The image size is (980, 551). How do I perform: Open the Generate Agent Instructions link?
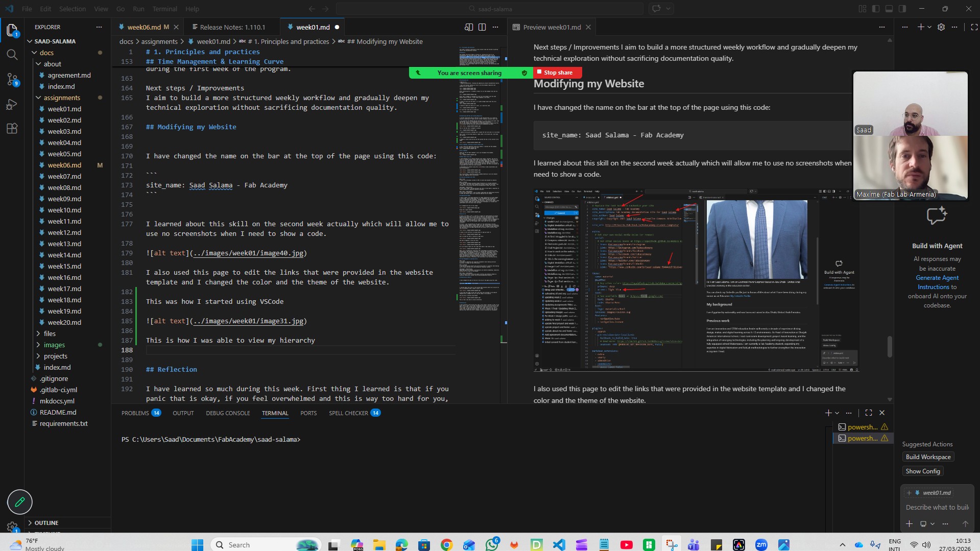(938, 282)
